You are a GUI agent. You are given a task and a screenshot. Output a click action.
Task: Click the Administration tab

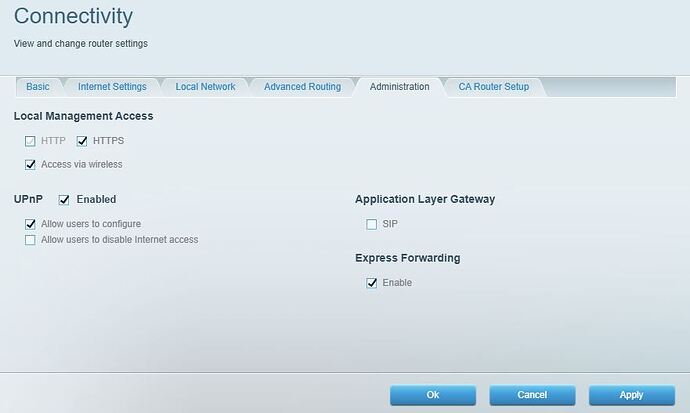tap(400, 87)
